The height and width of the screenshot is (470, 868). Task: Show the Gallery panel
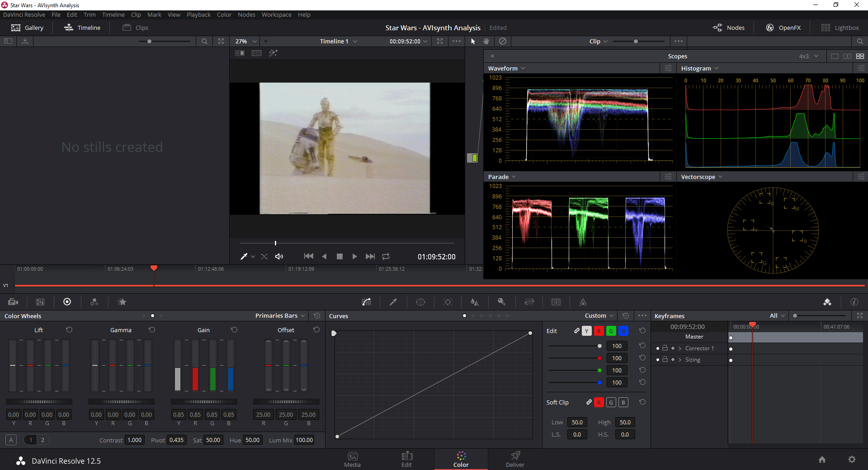(28, 28)
